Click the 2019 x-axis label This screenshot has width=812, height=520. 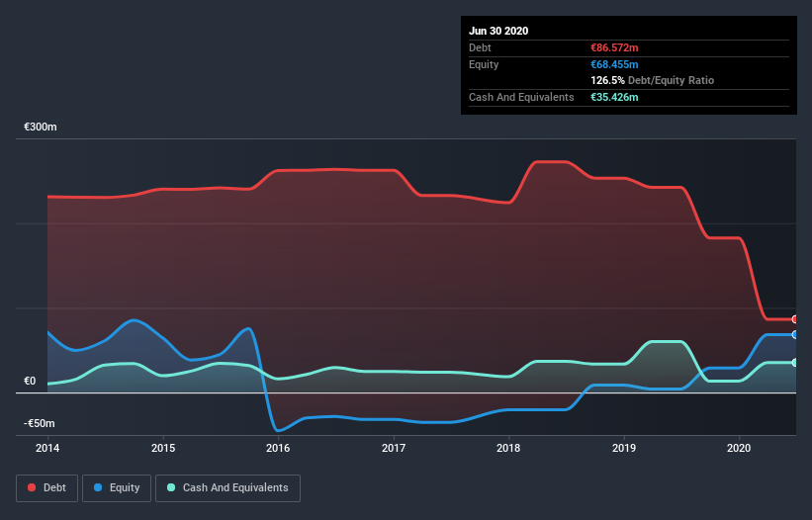[624, 448]
